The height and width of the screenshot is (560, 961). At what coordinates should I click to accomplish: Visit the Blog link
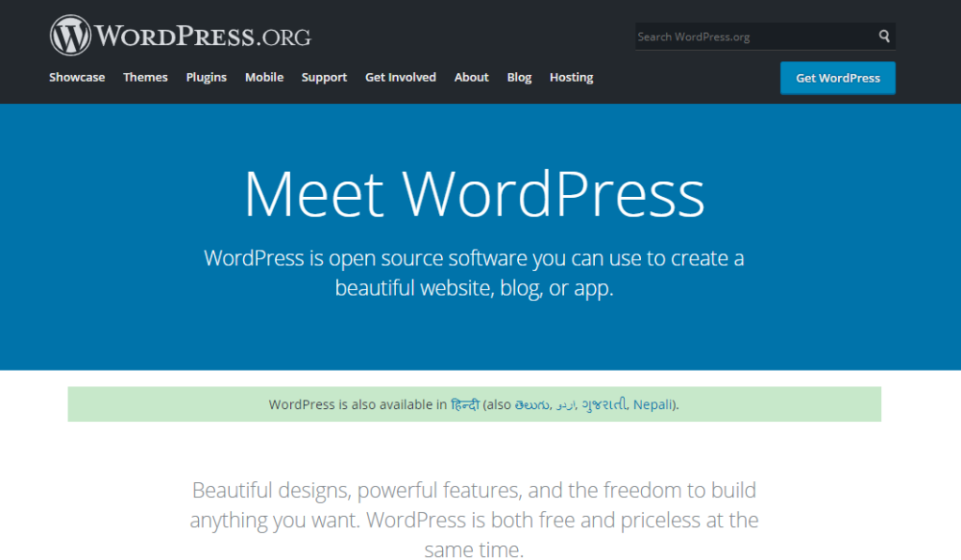tap(519, 77)
